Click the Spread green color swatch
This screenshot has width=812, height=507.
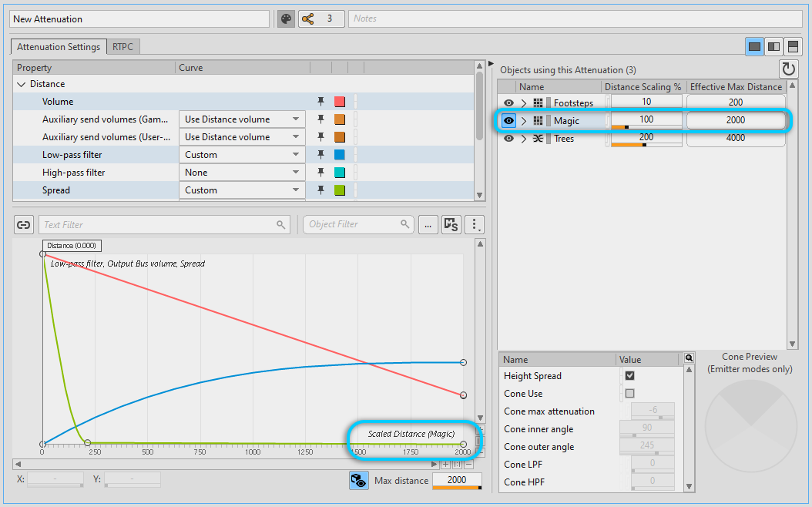coord(339,190)
